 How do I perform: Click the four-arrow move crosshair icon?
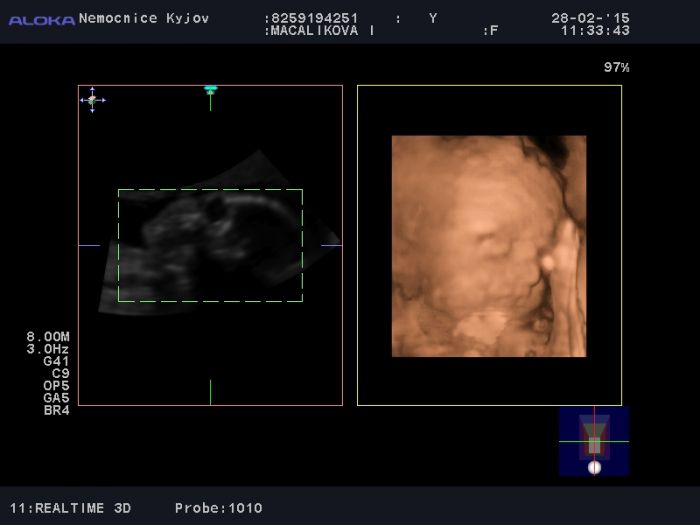[92, 99]
